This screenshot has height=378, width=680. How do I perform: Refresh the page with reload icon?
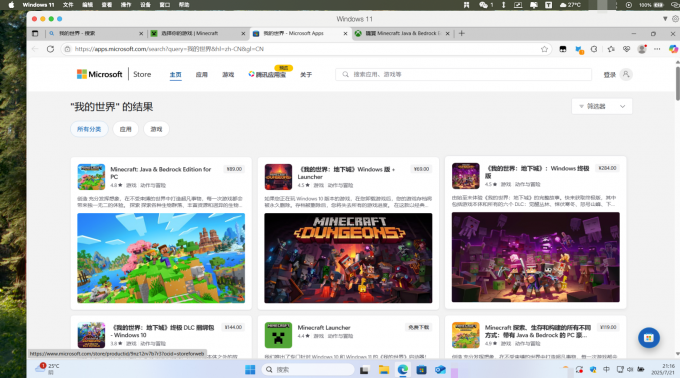[50, 49]
